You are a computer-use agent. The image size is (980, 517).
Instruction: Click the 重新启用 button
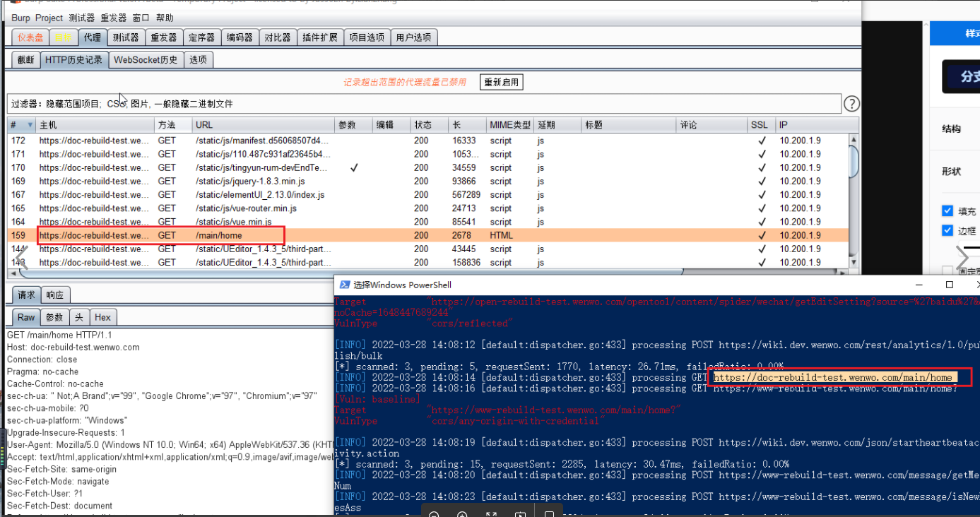point(502,81)
